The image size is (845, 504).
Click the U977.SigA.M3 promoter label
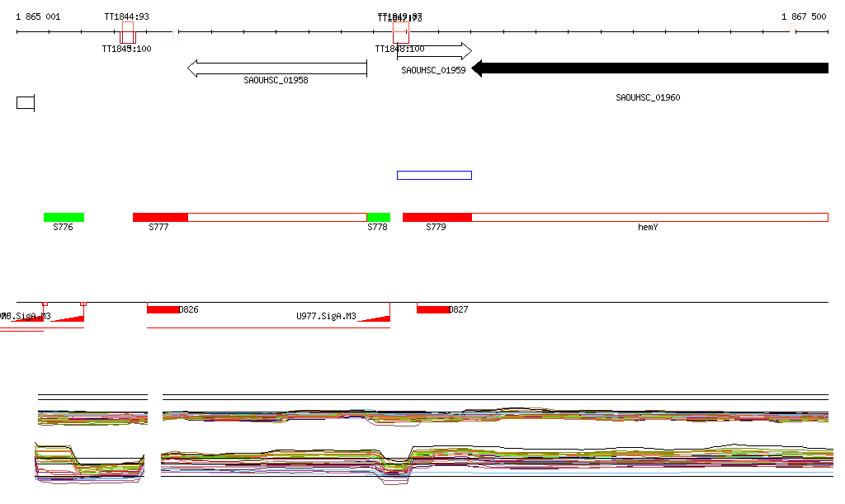326,316
